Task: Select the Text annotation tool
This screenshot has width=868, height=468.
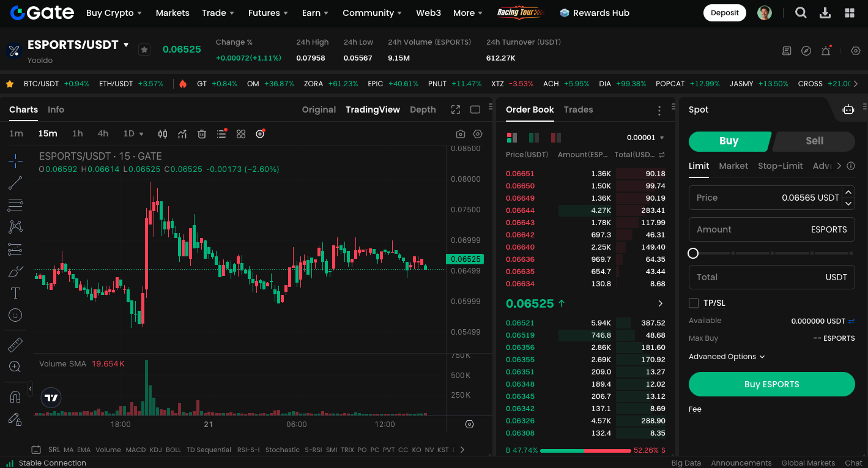Action: [16, 293]
